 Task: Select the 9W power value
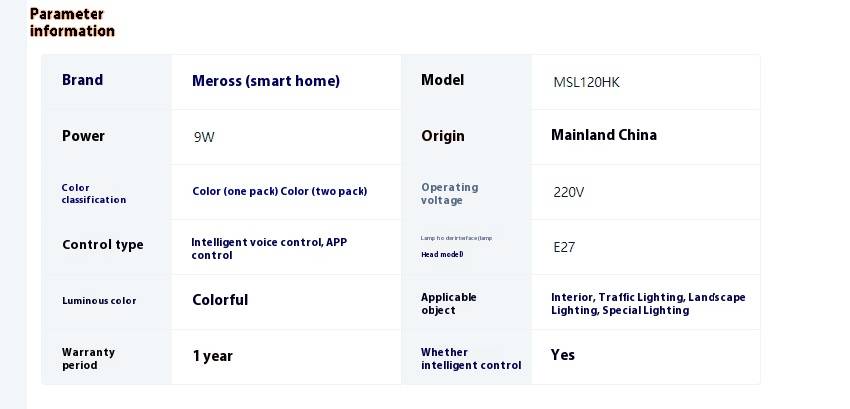204,137
